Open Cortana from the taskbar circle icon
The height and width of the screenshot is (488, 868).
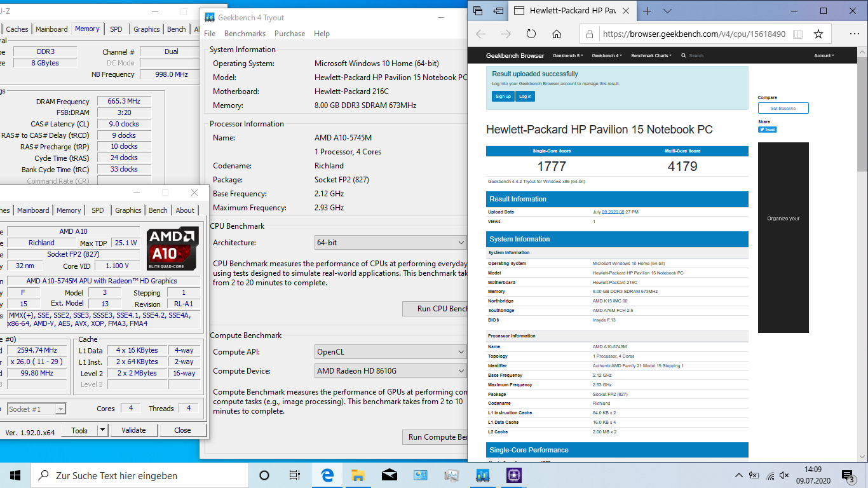pos(264,475)
